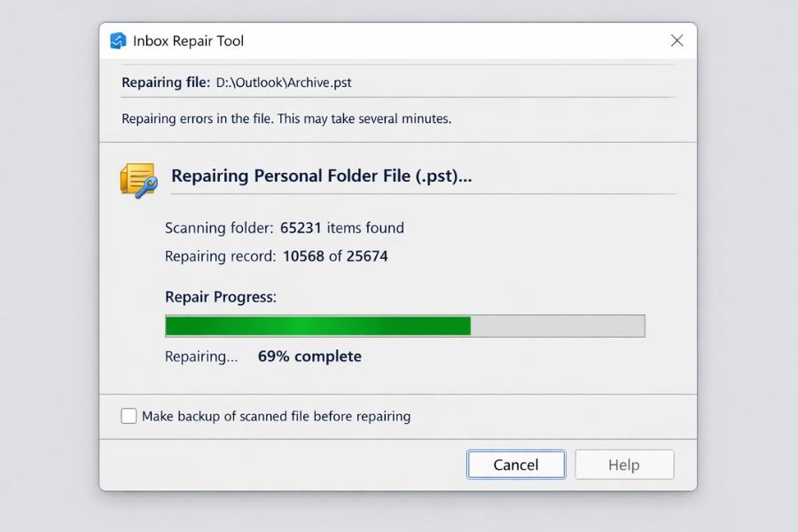This screenshot has height=532, width=798.
Task: Click the 'Repair Progress:' label
Action: click(x=221, y=297)
